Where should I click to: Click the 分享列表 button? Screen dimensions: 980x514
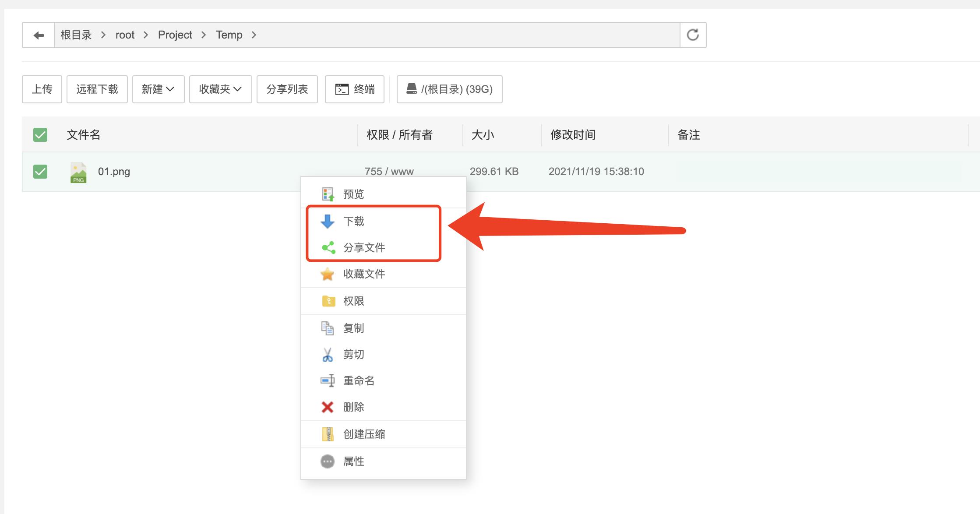(x=287, y=89)
